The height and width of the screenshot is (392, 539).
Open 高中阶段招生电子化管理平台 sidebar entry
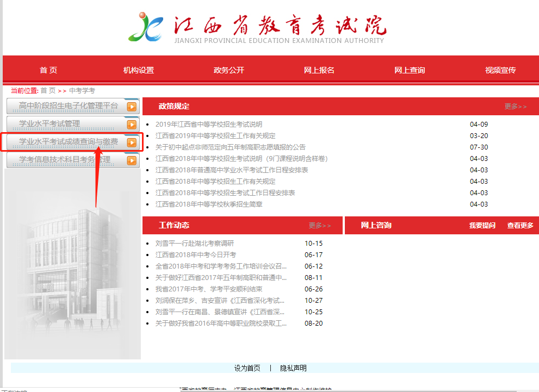(73, 106)
